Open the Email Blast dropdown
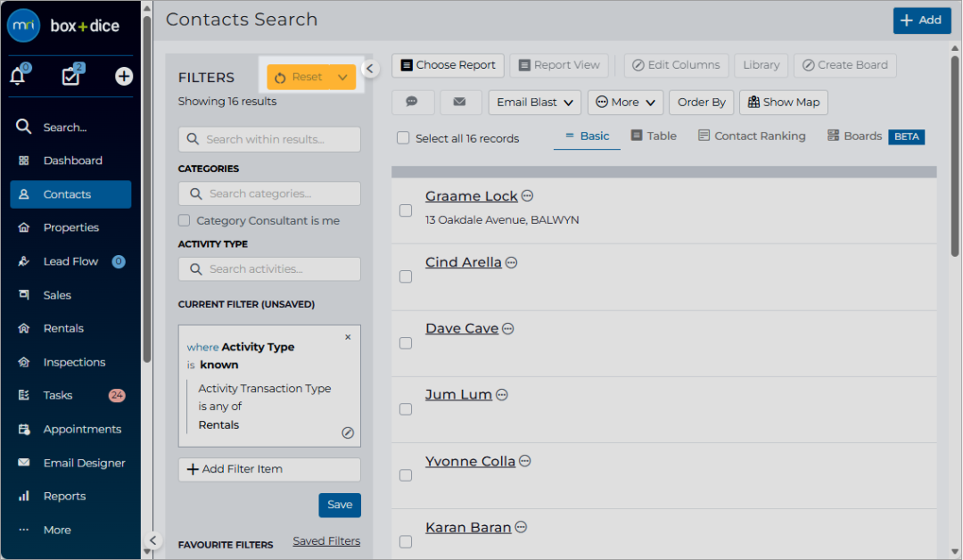Screen dimensions: 963x560 click(535, 102)
